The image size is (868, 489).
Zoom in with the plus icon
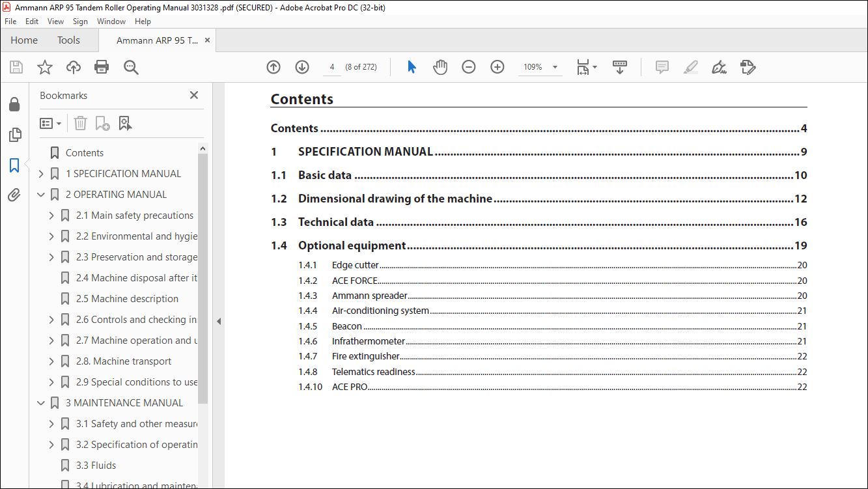tap(497, 67)
